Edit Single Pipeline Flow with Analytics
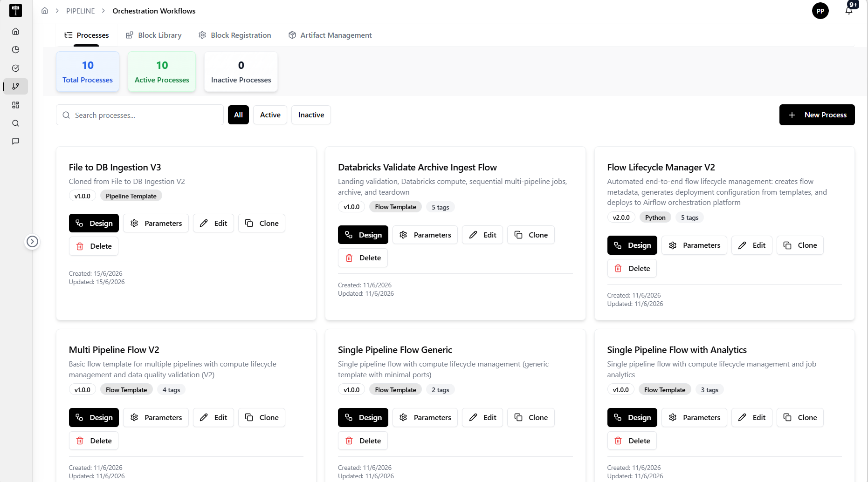The width and height of the screenshot is (868, 482). tap(751, 417)
